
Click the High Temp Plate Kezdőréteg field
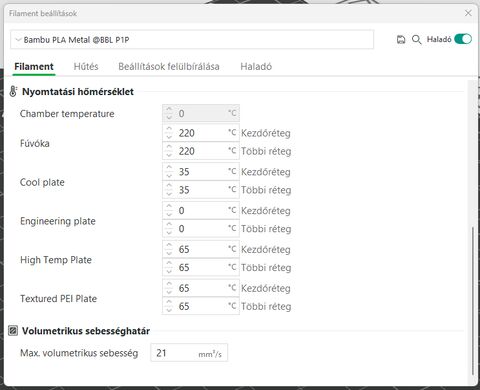(x=201, y=249)
